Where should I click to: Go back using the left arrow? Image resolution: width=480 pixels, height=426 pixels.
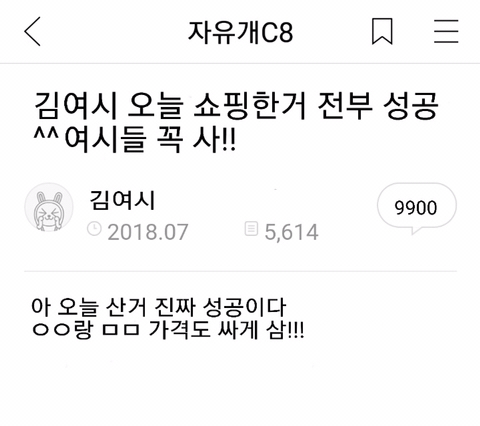[x=32, y=31]
